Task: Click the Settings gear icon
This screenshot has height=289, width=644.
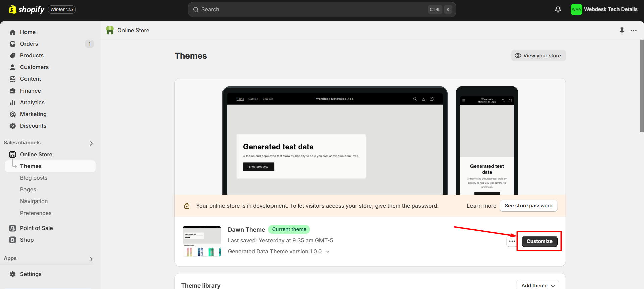Action: click(13, 274)
